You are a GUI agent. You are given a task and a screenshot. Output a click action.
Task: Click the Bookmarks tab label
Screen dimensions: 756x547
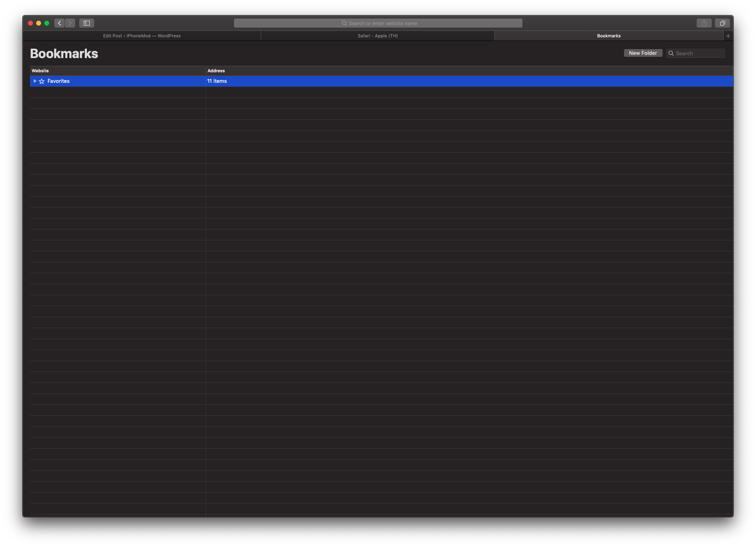[x=608, y=36]
